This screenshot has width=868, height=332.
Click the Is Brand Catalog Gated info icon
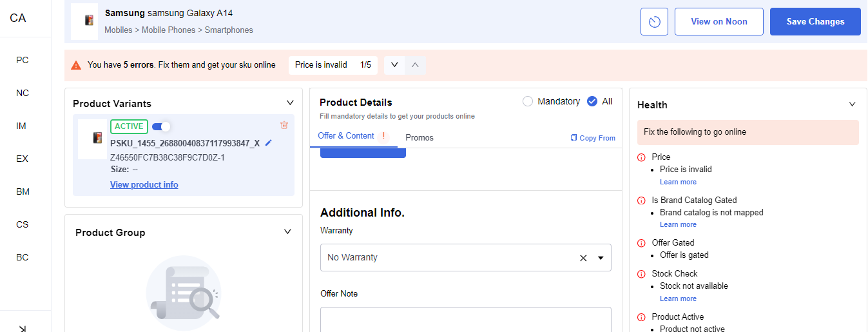[641, 200]
